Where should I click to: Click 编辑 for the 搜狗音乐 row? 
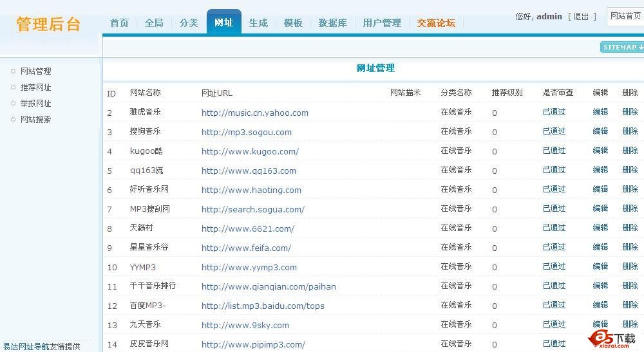(600, 131)
